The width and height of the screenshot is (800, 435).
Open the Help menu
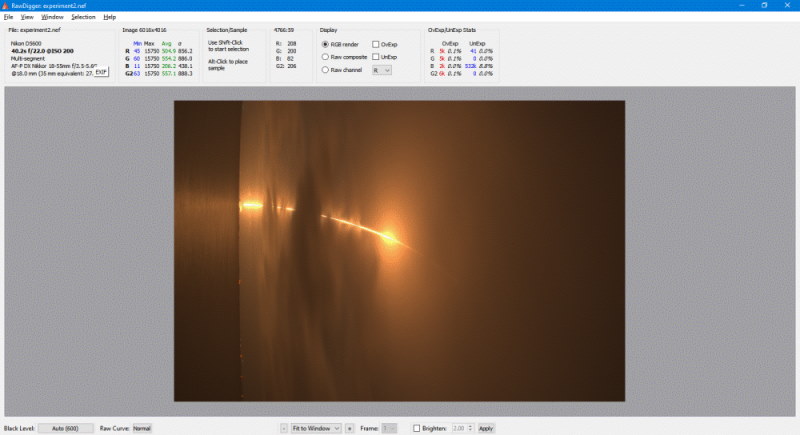[x=109, y=17]
